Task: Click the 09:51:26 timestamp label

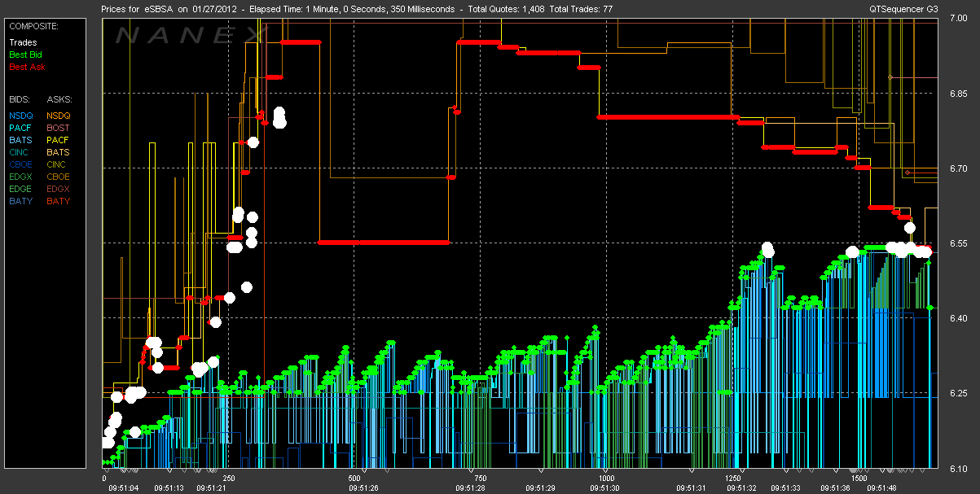Action: point(363,488)
